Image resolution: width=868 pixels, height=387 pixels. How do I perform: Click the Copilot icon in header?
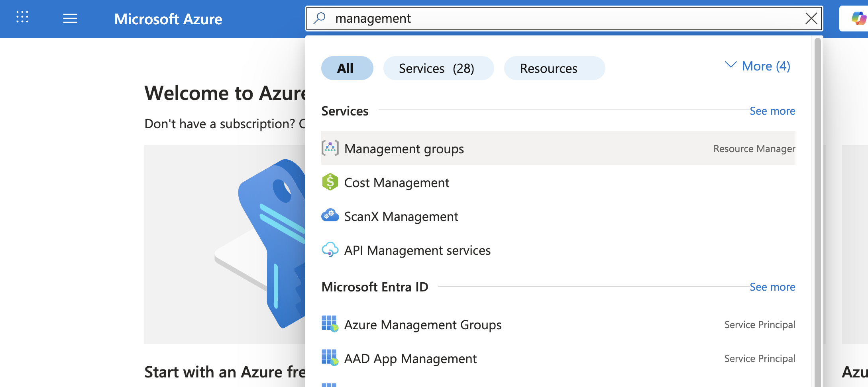pos(858,18)
